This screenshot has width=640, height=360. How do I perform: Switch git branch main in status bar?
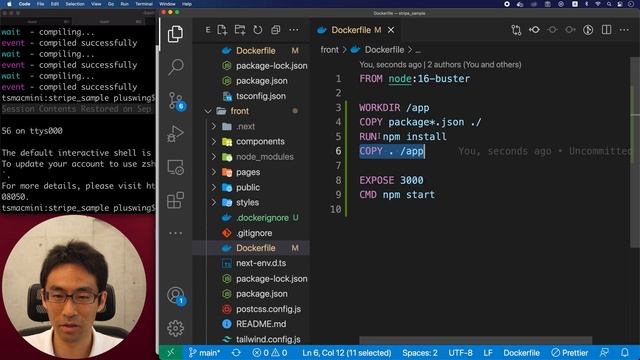pyautogui.click(x=204, y=353)
